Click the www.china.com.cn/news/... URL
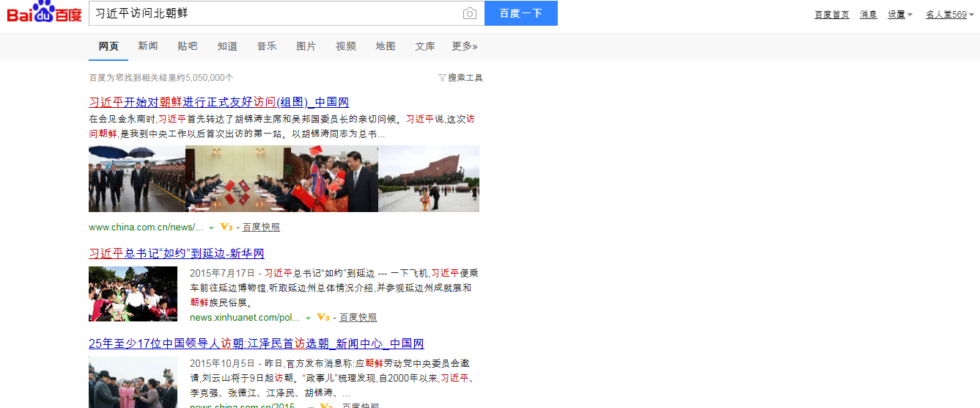Image resolution: width=980 pixels, height=408 pixels. pyautogui.click(x=146, y=227)
